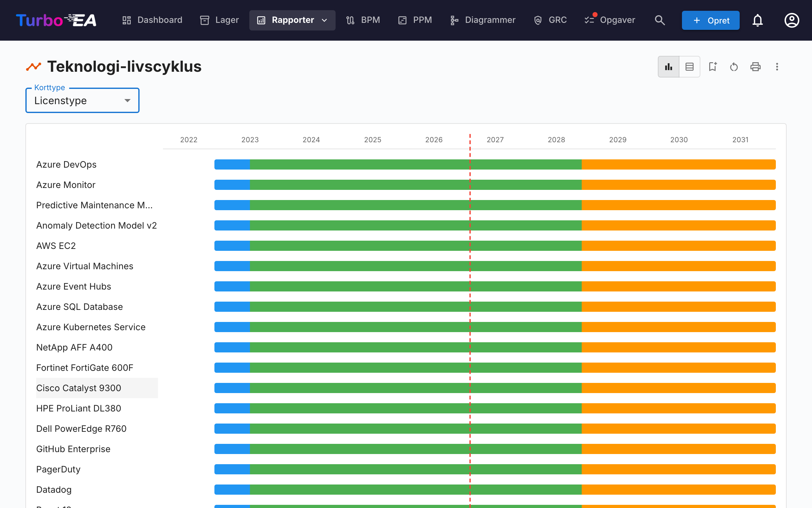Open the search icon in navbar

[660, 20]
